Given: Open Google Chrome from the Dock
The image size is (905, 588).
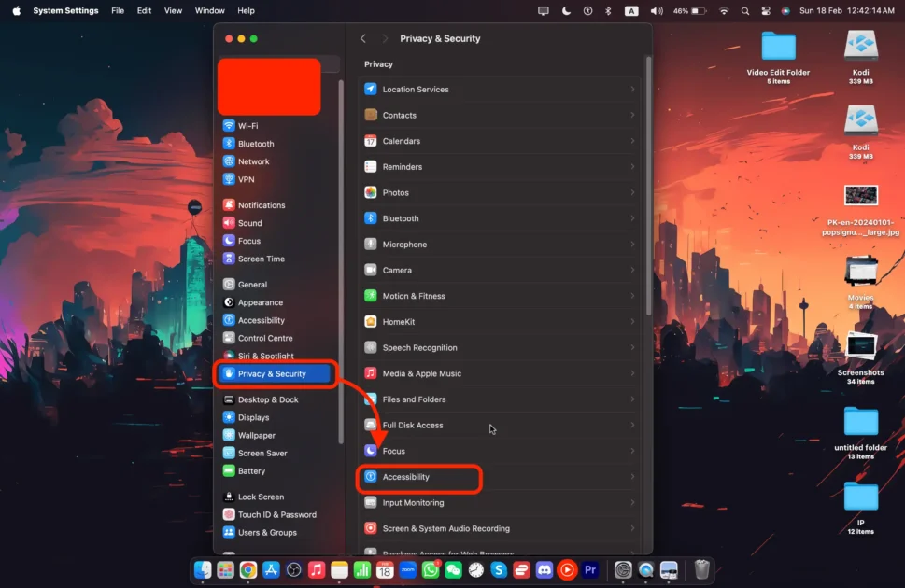Looking at the screenshot, I should [x=248, y=569].
